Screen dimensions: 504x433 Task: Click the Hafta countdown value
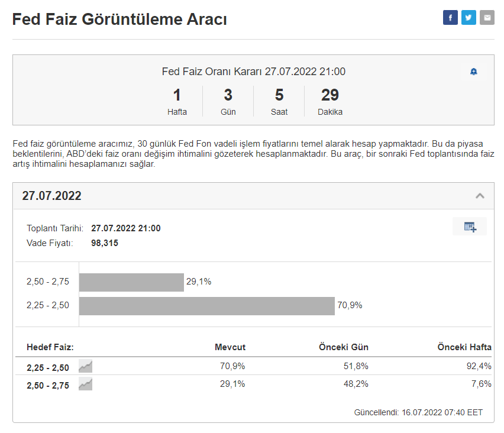point(177,95)
